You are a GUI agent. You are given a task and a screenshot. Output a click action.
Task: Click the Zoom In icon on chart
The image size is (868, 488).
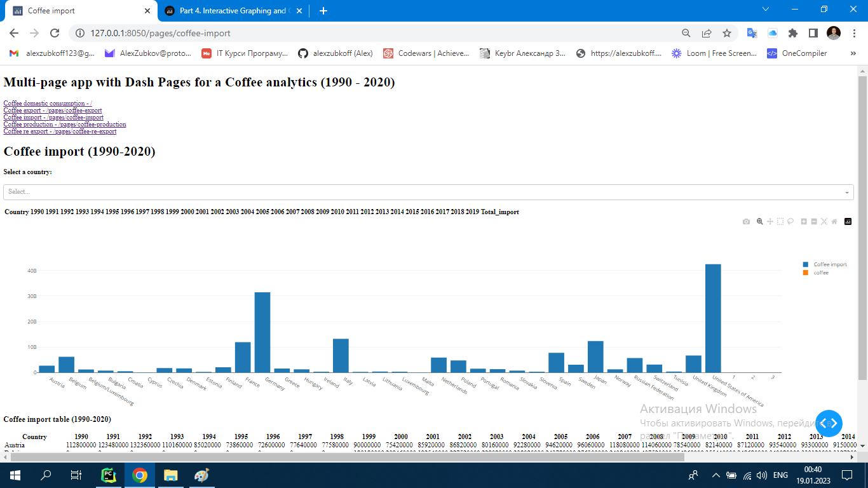tap(804, 221)
